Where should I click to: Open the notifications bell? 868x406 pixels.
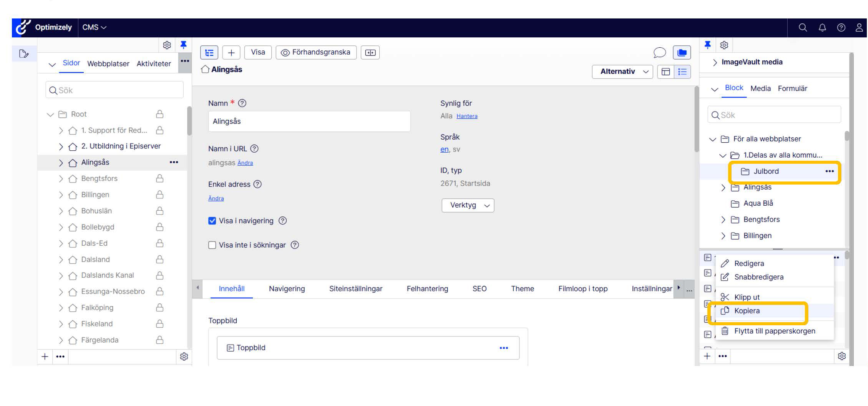(822, 28)
